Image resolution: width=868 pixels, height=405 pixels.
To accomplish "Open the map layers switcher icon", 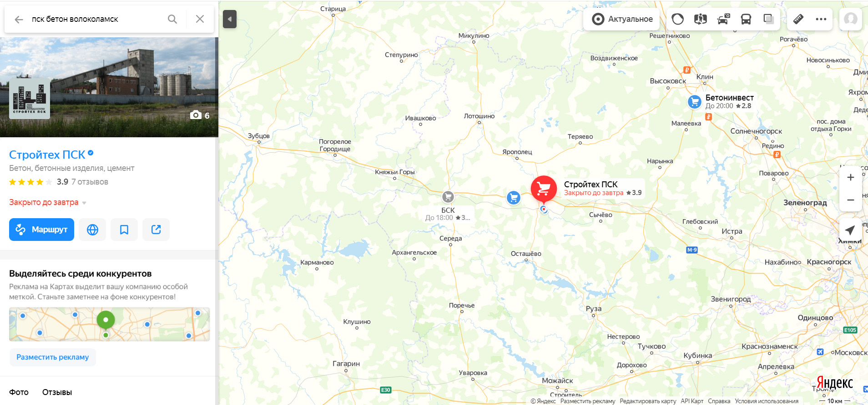I will coord(769,19).
